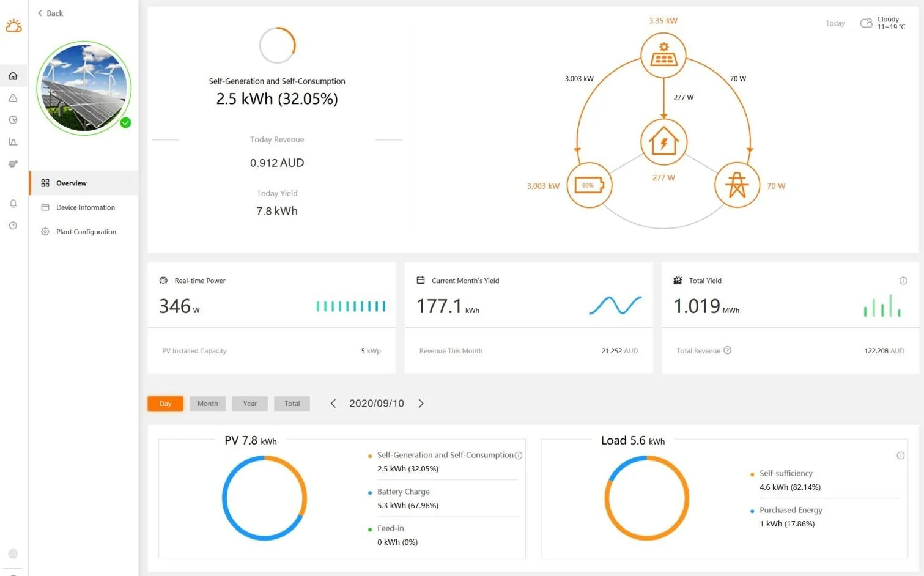Click the cloudy weather icon
The height and width of the screenshot is (576, 924).
866,23
